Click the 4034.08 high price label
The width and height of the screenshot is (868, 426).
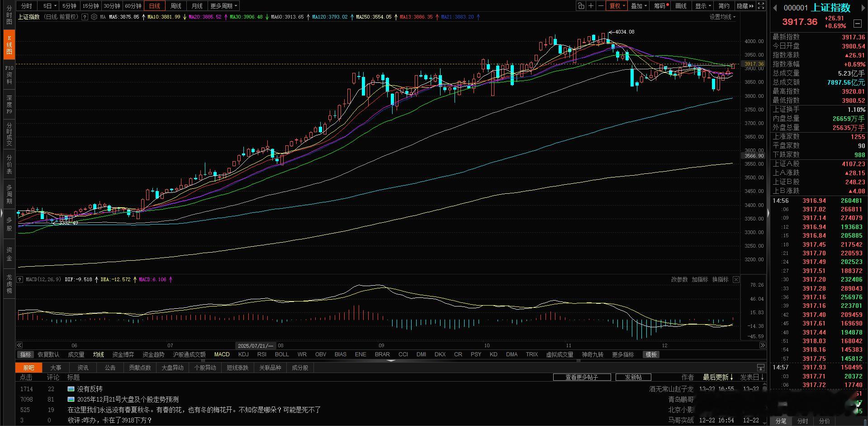point(625,32)
